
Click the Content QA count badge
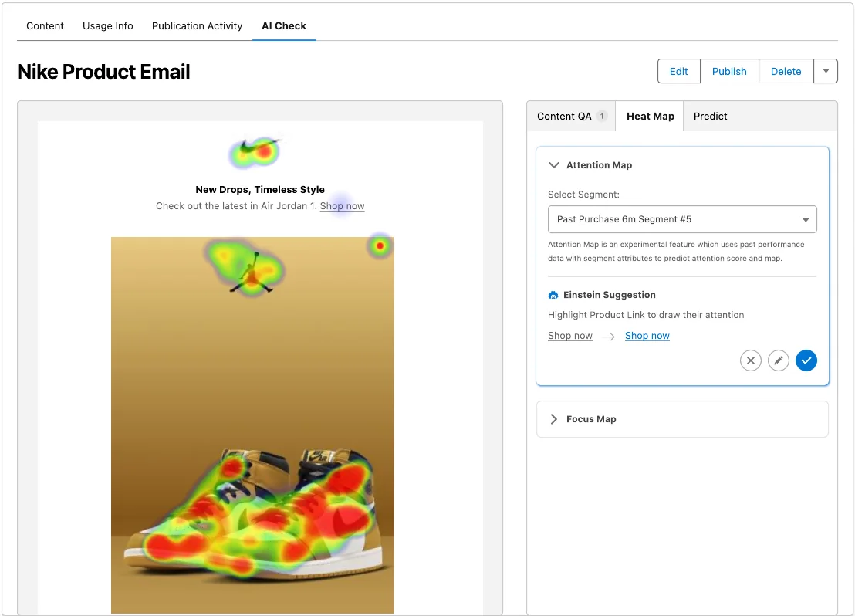[601, 117]
